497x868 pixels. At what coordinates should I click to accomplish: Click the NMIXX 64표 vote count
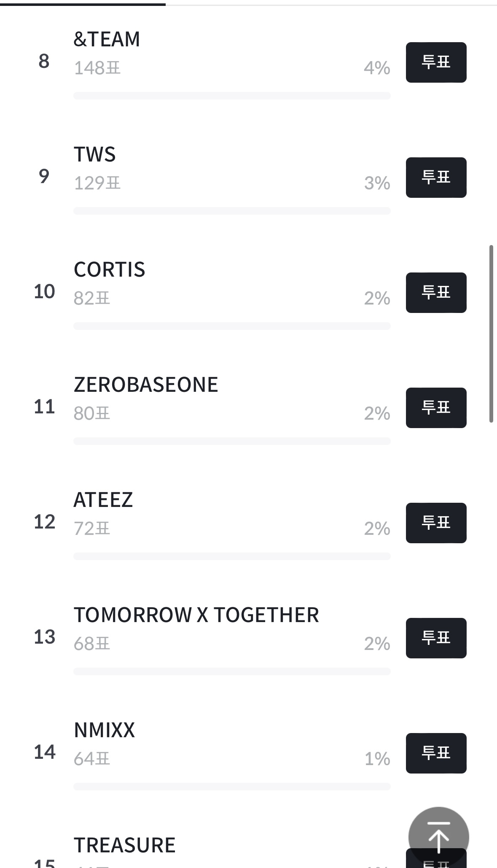click(91, 759)
